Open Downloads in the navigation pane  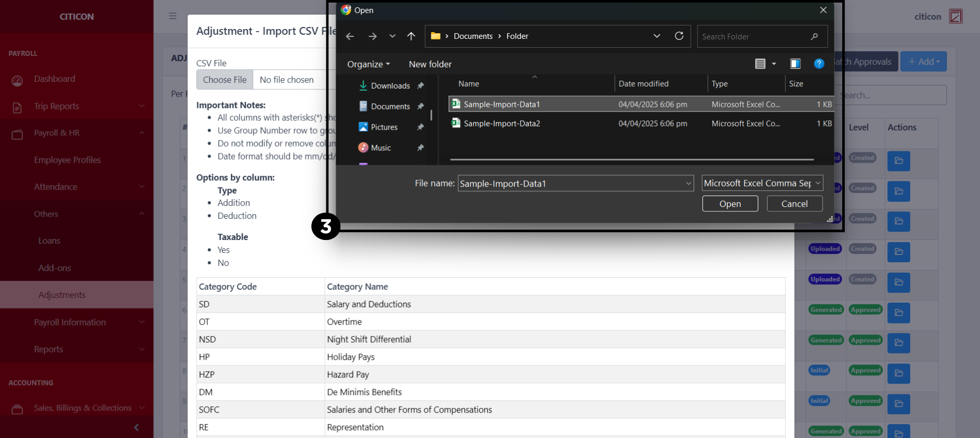coord(390,86)
